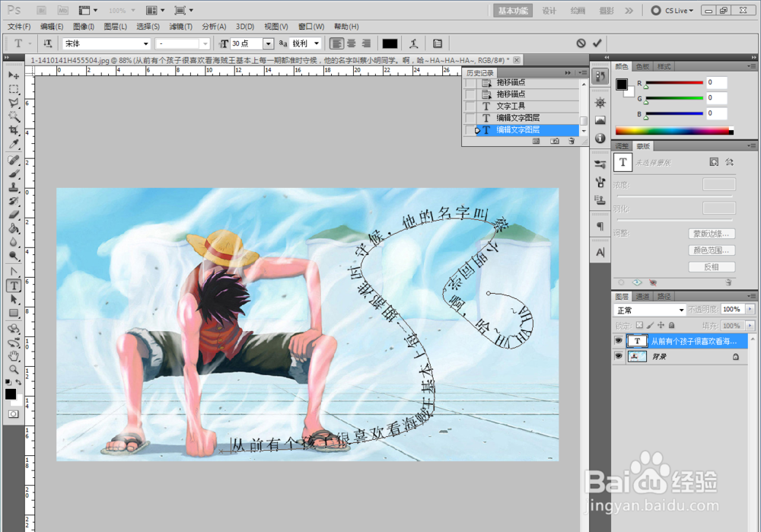The width and height of the screenshot is (761, 532).
Task: Toggle Character and Paragraph panels
Action: tap(438, 43)
